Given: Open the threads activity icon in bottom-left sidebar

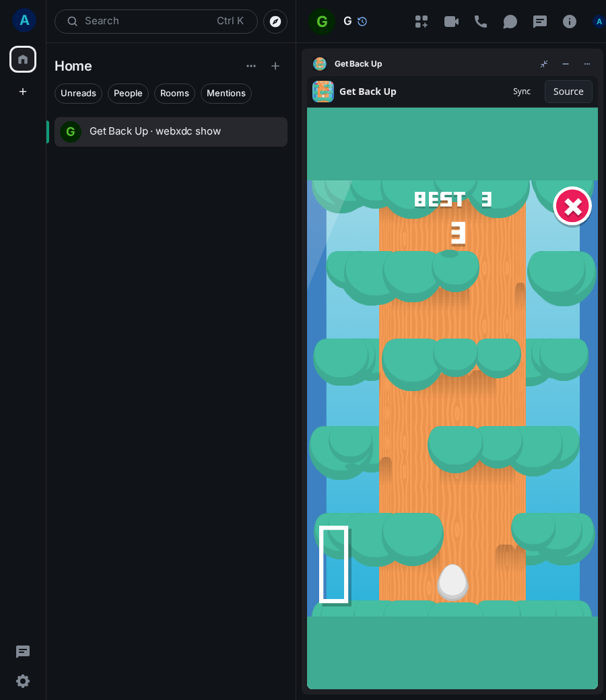Looking at the screenshot, I should 23,652.
